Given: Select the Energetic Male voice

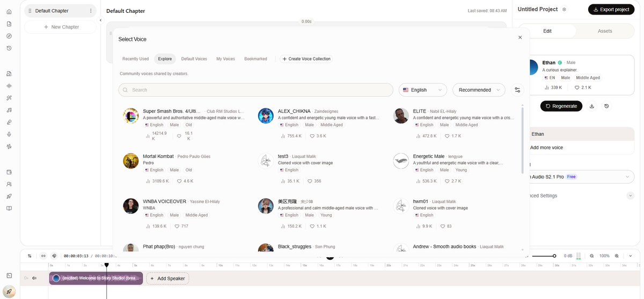Looking at the screenshot, I should [454, 169].
